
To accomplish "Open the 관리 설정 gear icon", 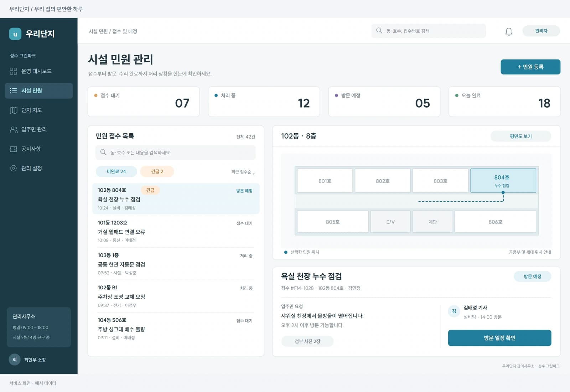I will pyautogui.click(x=14, y=168).
